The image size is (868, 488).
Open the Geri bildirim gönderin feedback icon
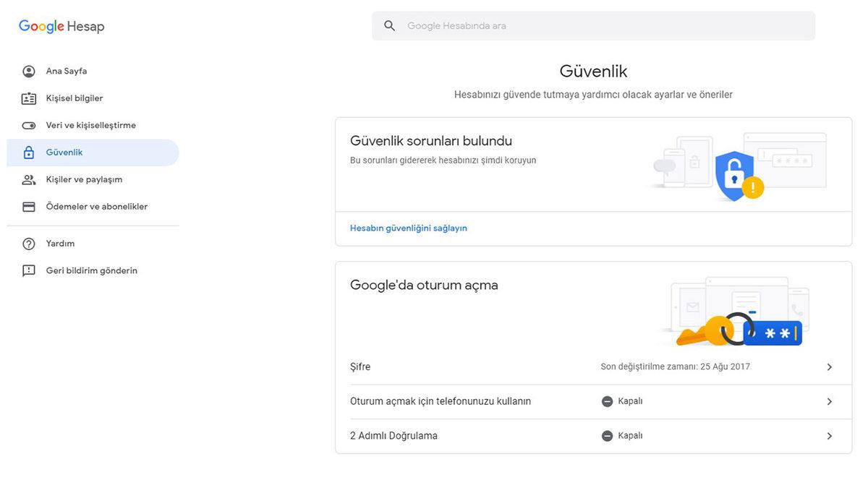(28, 270)
